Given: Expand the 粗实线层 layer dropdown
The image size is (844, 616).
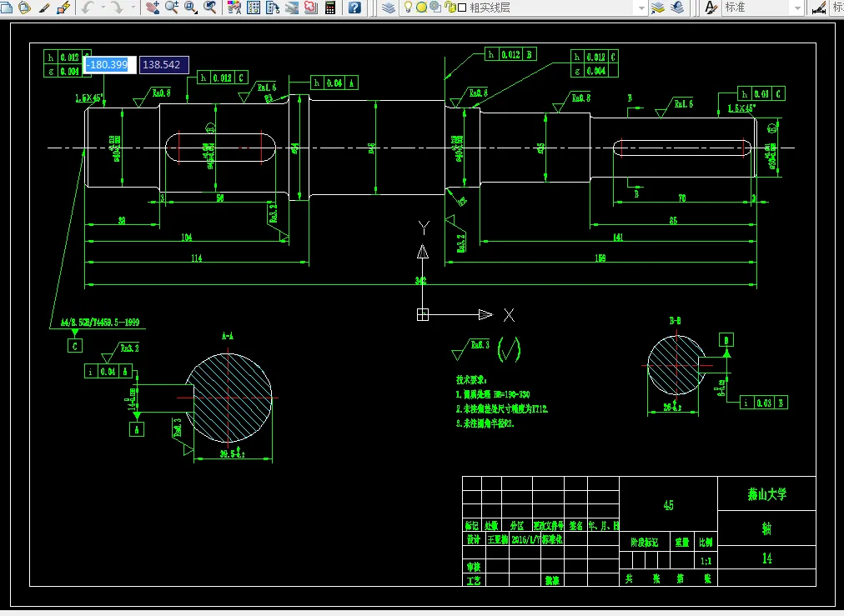Looking at the screenshot, I should coord(641,8).
